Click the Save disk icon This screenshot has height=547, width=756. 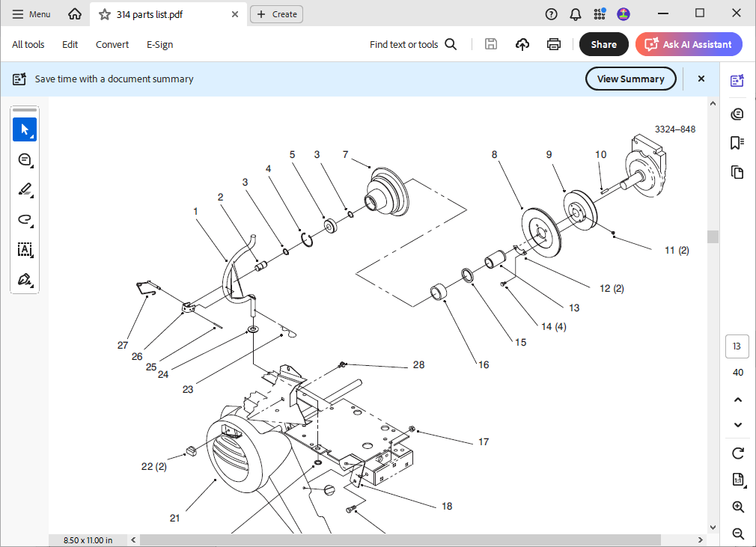coord(491,44)
